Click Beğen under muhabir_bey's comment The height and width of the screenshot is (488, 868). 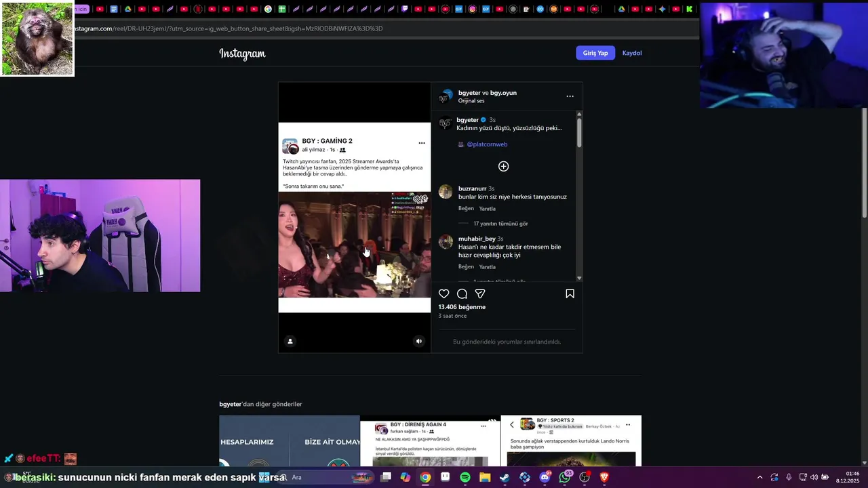[x=466, y=266]
